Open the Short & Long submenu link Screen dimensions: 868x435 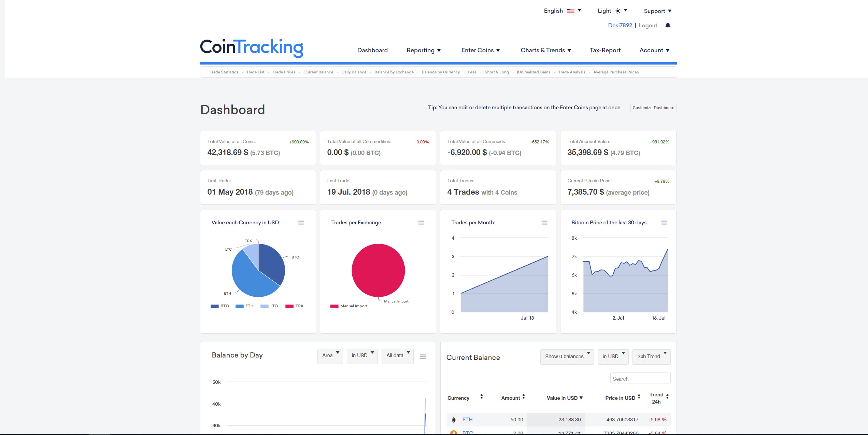pos(497,72)
